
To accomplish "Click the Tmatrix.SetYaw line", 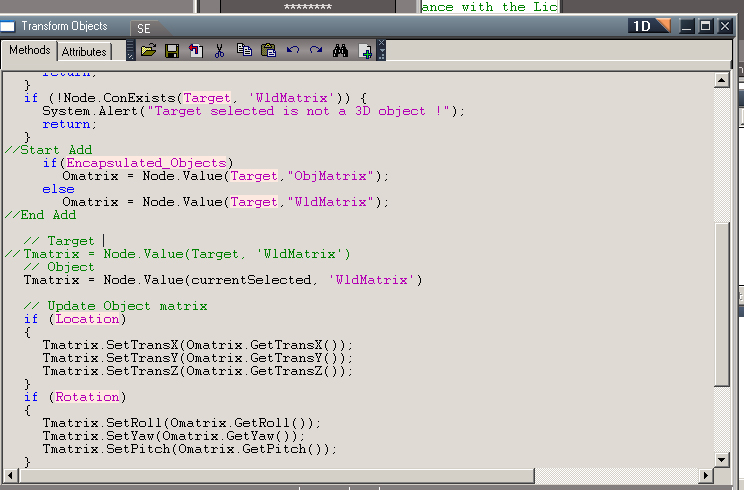I will coord(174,435).
